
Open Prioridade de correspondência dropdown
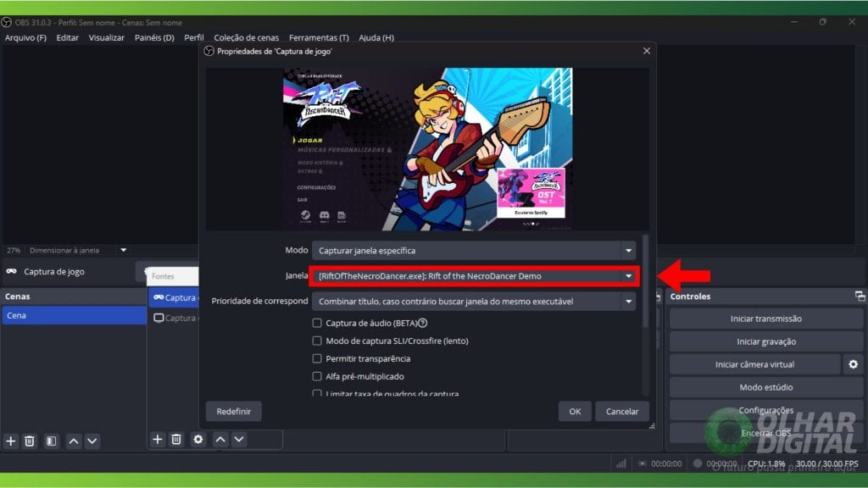coord(473,301)
